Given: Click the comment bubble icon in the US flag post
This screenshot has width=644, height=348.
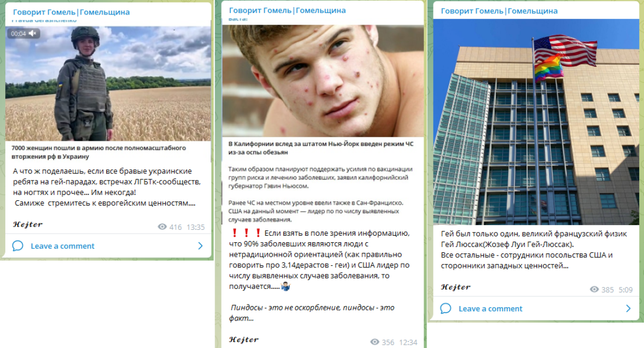Looking at the screenshot, I should coord(445,309).
